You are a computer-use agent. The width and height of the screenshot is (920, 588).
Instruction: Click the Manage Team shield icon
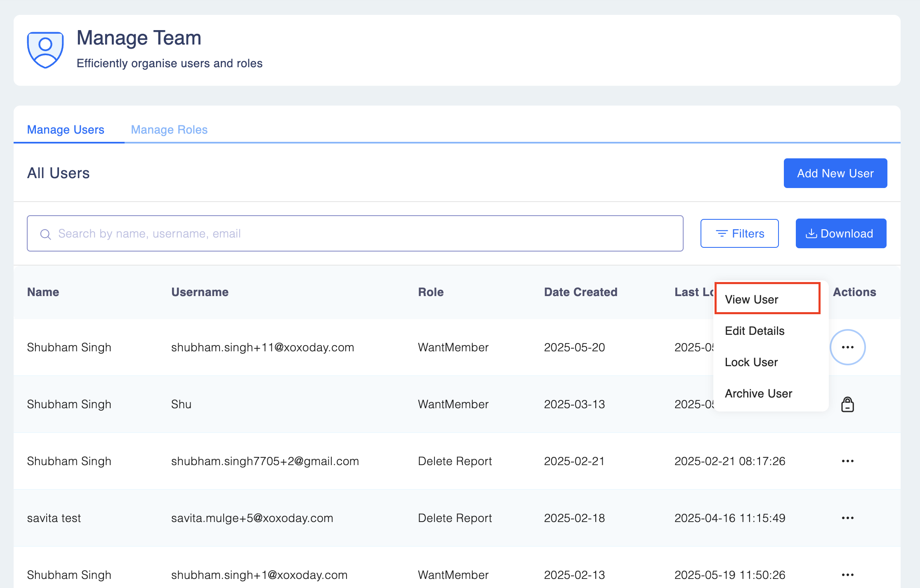pyautogui.click(x=45, y=50)
